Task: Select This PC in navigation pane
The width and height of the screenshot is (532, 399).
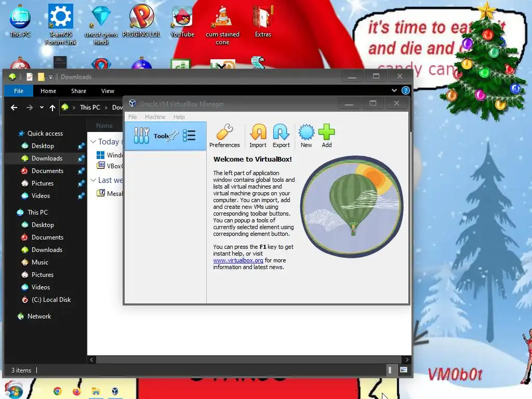Action: coord(37,212)
